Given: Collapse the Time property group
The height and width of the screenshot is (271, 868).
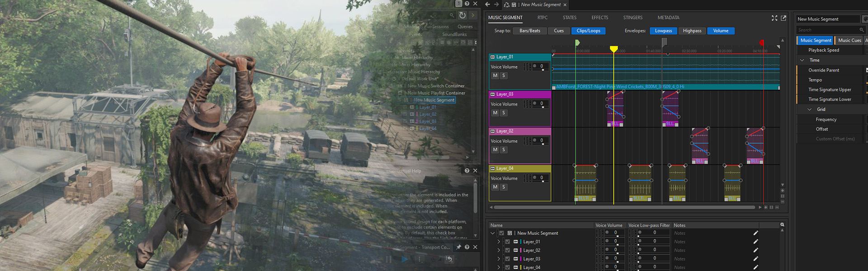Looking at the screenshot, I should [x=802, y=60].
